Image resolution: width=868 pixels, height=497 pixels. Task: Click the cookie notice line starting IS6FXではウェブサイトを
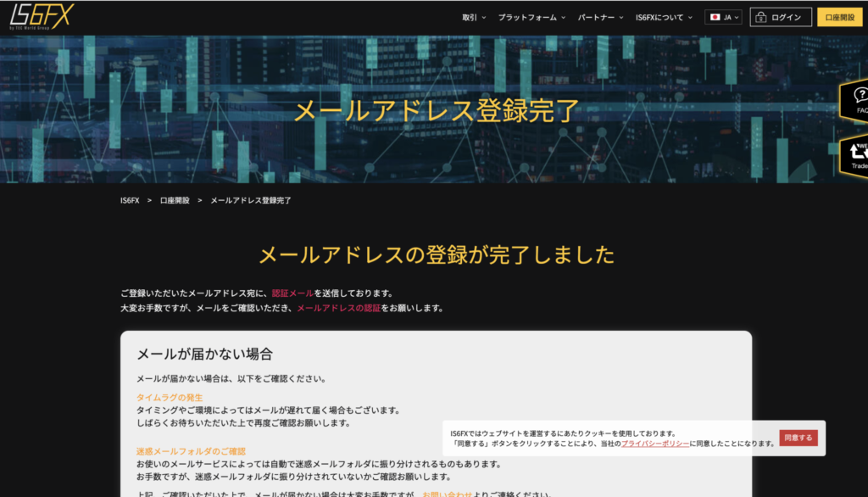click(564, 433)
